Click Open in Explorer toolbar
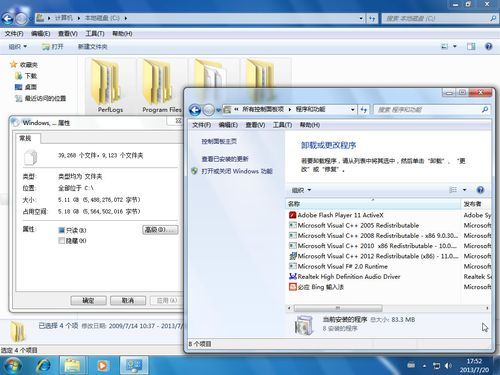This screenshot has width=500, height=375. (x=53, y=47)
